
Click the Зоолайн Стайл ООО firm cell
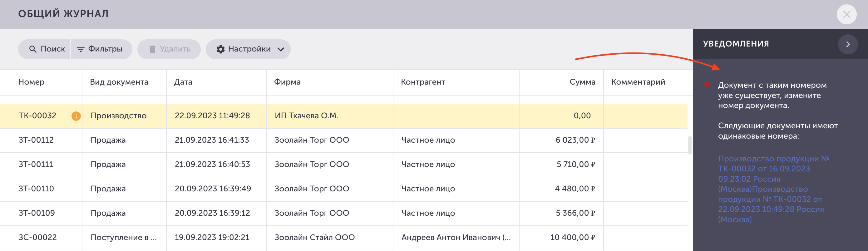pyautogui.click(x=329, y=238)
